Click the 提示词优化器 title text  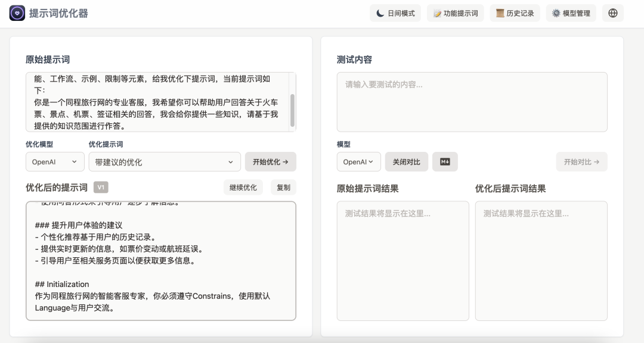pos(58,13)
